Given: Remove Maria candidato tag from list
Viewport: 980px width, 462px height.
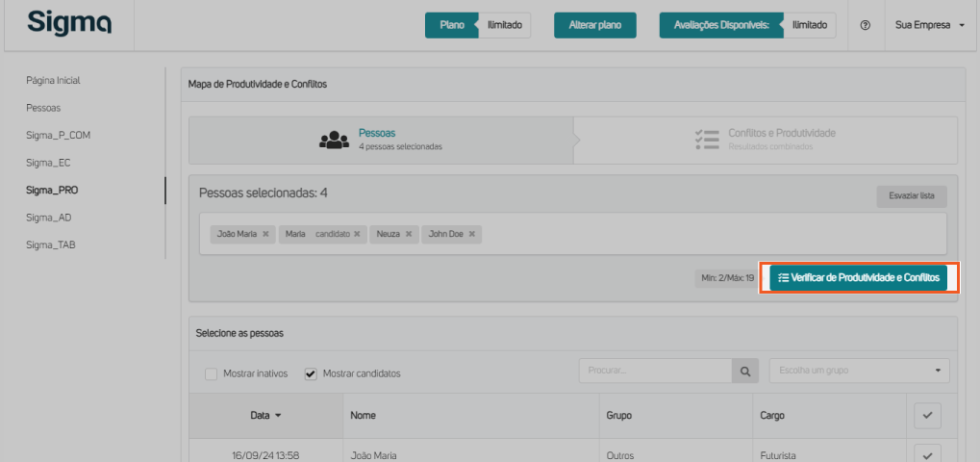Looking at the screenshot, I should tap(357, 234).
